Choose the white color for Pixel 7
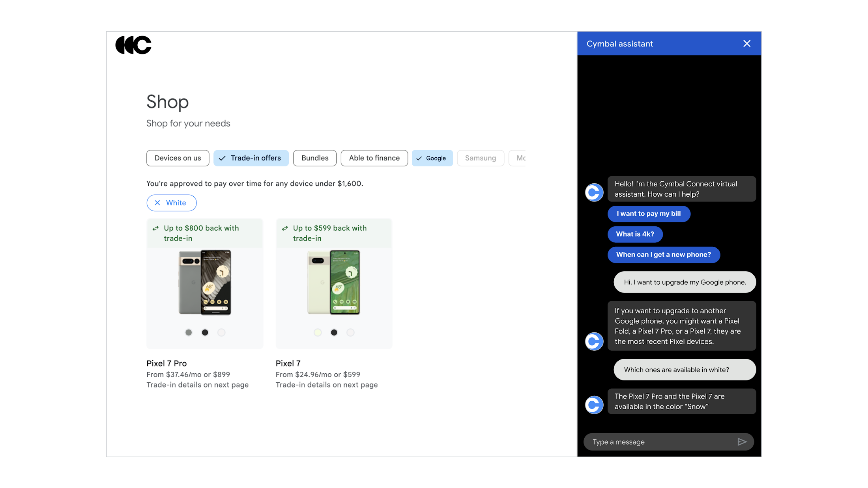Viewport: 868px width, 488px height. coord(350,333)
